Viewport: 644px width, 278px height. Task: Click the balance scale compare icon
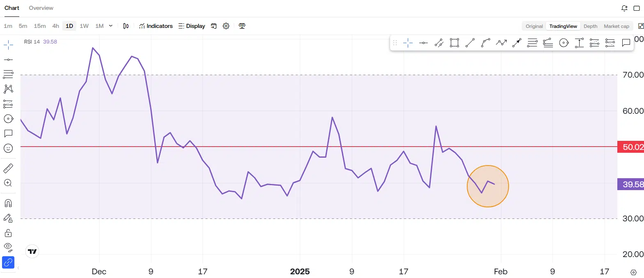[242, 26]
